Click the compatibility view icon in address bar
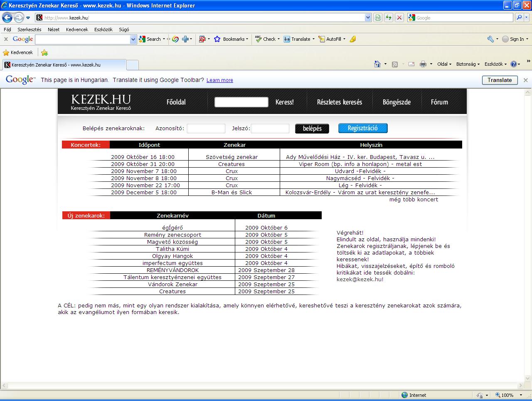532x401 pixels. point(378,17)
